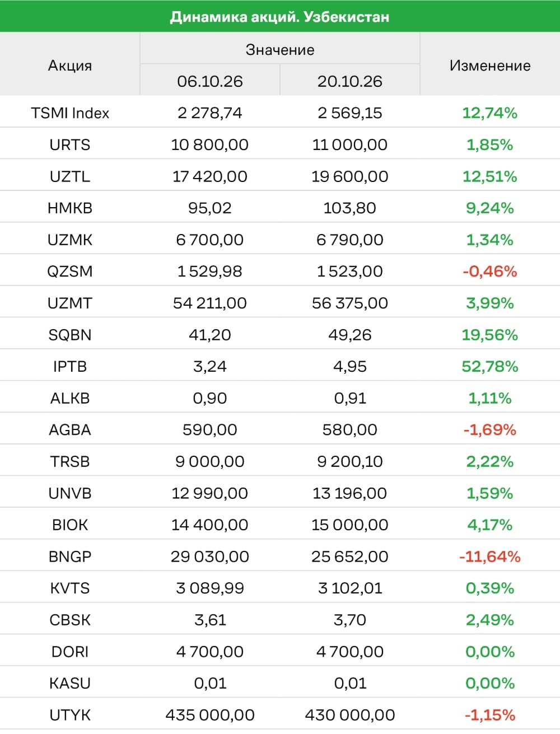The image size is (560, 734).
Task: Select the DORI ticker
Action: pyautogui.click(x=70, y=652)
